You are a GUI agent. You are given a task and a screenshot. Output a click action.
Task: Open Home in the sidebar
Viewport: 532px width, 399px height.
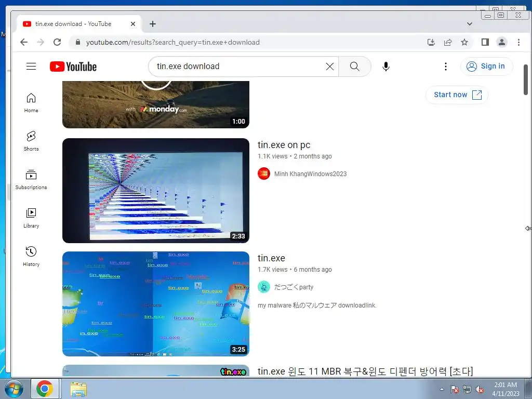(x=31, y=103)
